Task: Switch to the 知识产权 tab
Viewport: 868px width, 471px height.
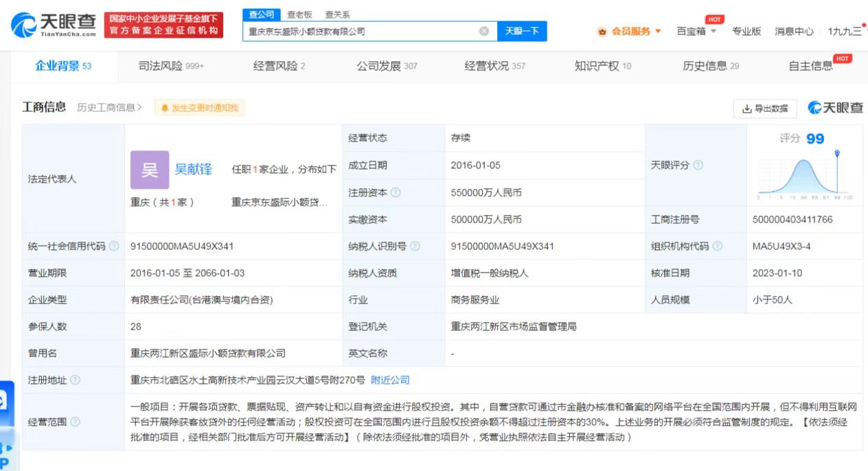Action: [x=603, y=66]
